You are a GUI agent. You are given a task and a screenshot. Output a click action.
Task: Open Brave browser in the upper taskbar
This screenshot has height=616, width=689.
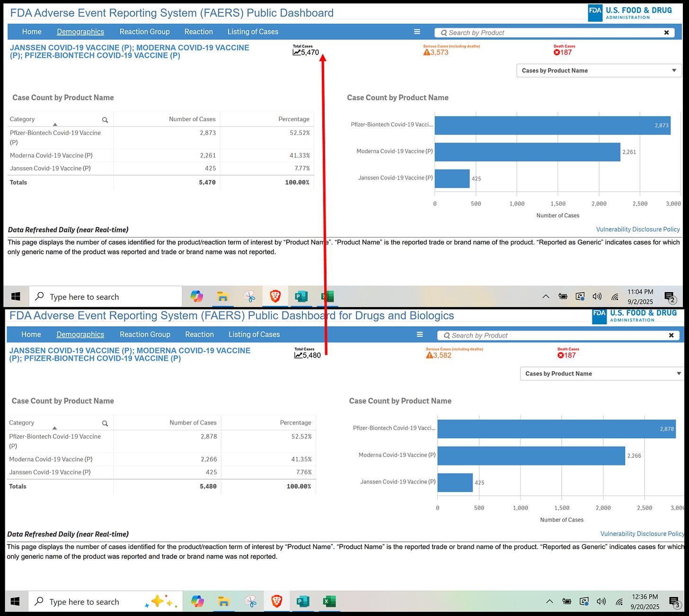pos(275,296)
